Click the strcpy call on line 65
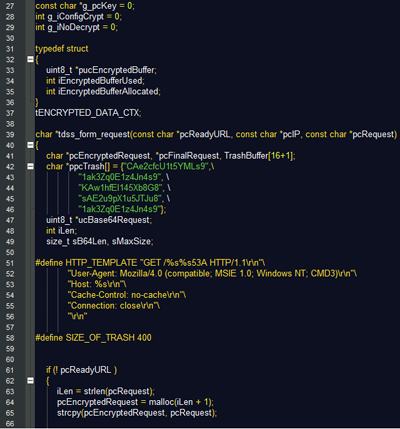Screen dimensions: 400x429 pyautogui.click(x=137, y=413)
